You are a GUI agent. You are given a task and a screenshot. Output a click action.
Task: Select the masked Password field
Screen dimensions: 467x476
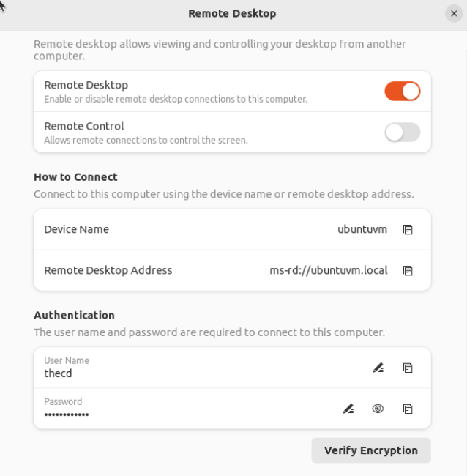click(187, 409)
